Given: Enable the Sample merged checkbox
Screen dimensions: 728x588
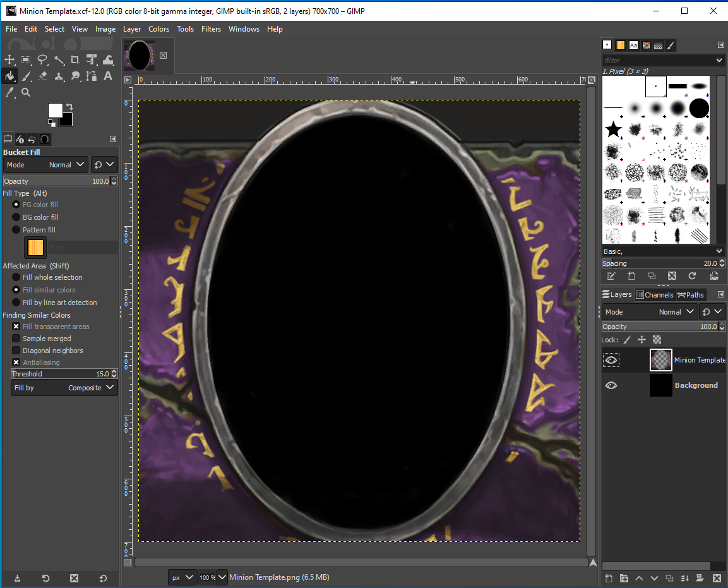Looking at the screenshot, I should (x=16, y=338).
